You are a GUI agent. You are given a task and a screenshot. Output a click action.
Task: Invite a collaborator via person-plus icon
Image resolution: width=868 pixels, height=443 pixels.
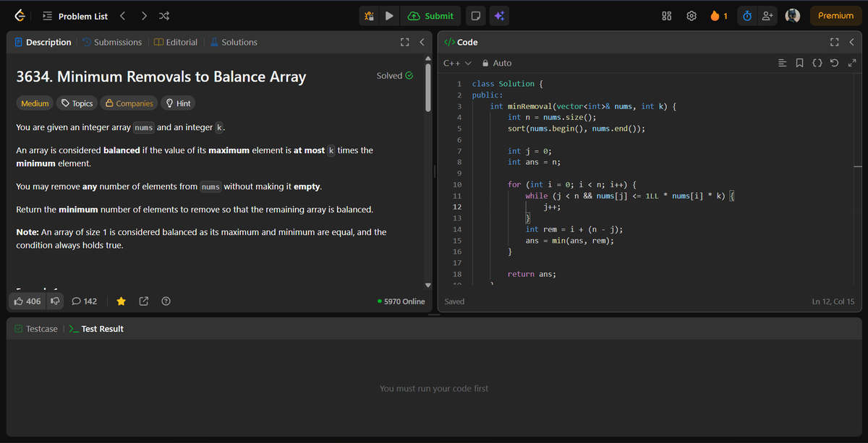pos(767,16)
